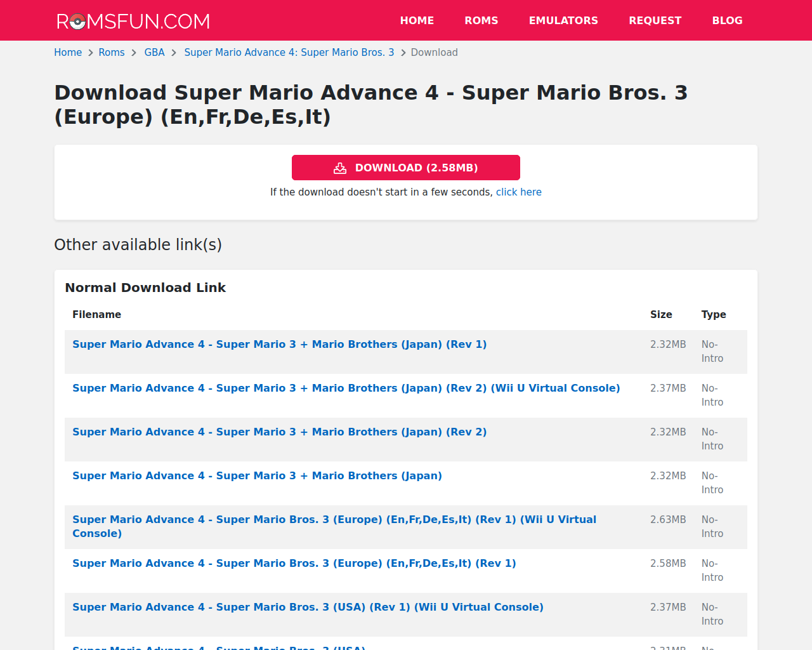Image resolution: width=812 pixels, height=650 pixels.
Task: Navigate to the Roms breadcrumb
Action: (x=112, y=53)
